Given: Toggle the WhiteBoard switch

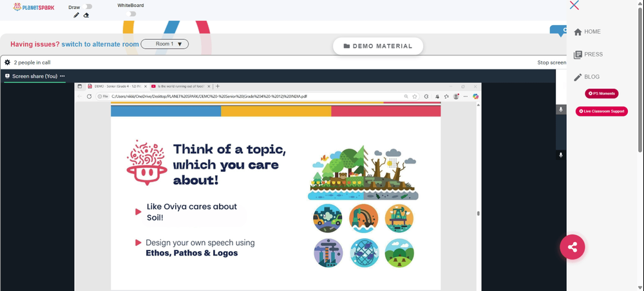Looking at the screenshot, I should (131, 14).
